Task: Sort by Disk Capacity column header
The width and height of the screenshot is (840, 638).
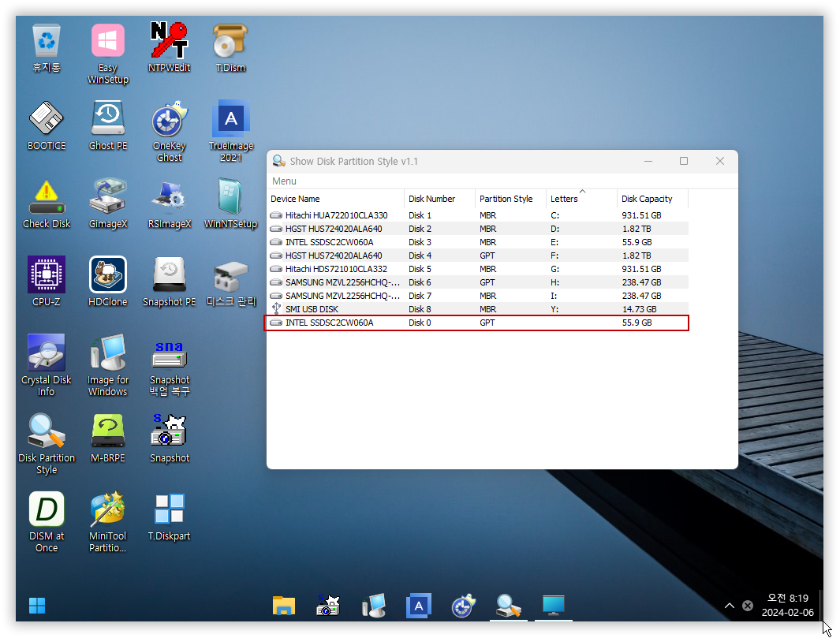Action: (x=652, y=199)
